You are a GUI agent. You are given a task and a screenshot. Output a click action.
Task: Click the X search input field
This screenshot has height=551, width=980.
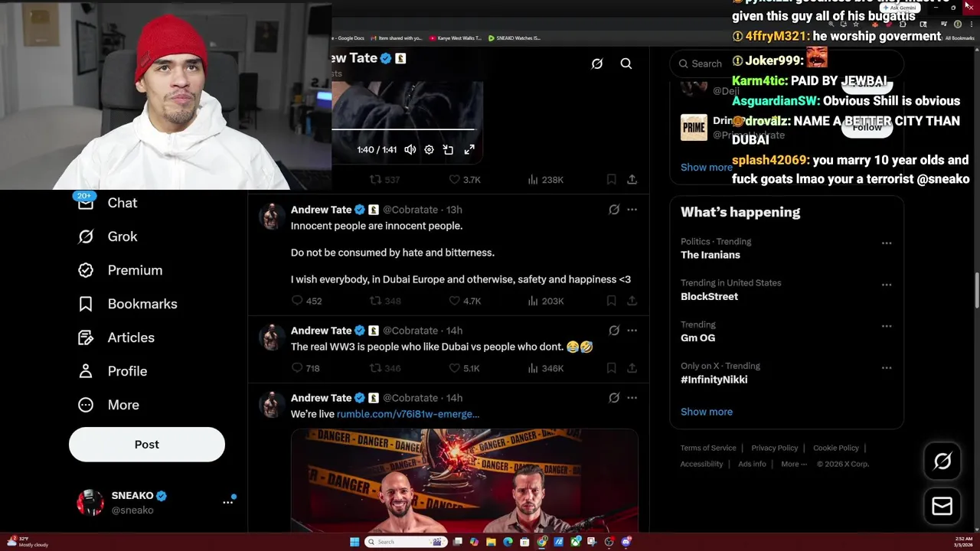(x=786, y=64)
